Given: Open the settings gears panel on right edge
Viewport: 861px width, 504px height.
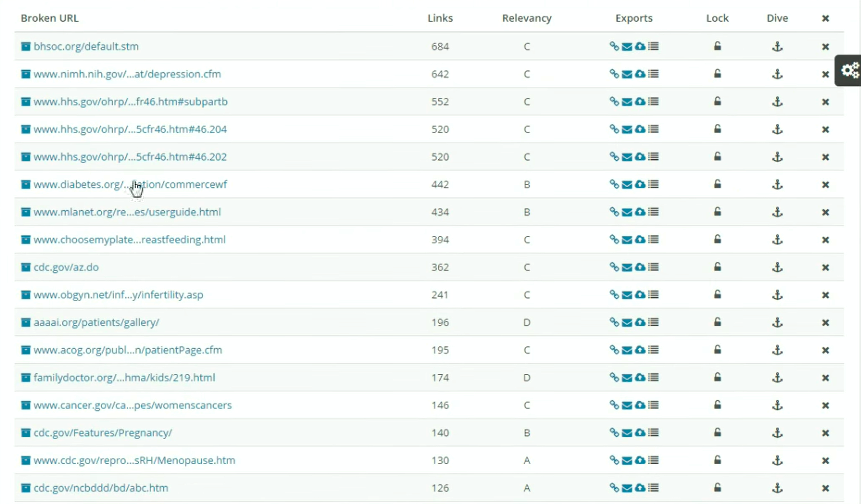Looking at the screenshot, I should [x=850, y=70].
